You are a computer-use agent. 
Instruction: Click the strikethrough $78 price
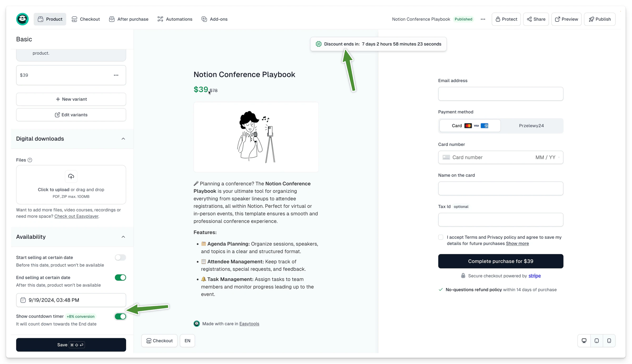click(x=214, y=90)
